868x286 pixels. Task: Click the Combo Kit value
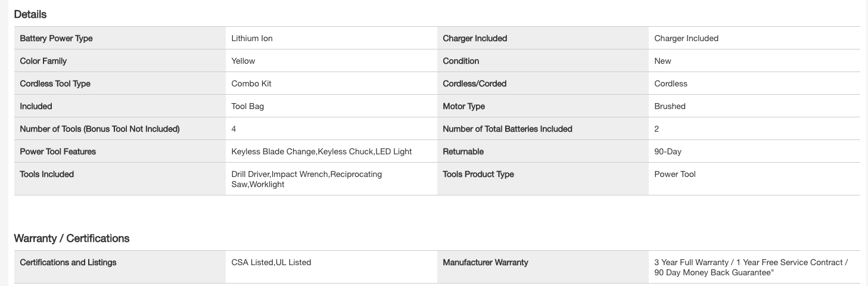tap(251, 83)
